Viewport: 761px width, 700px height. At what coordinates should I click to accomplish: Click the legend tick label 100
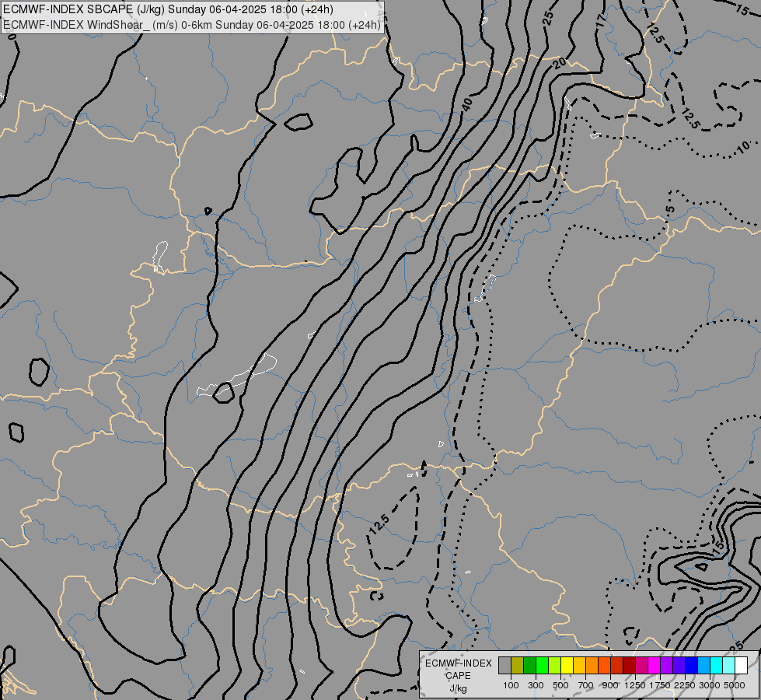click(511, 685)
